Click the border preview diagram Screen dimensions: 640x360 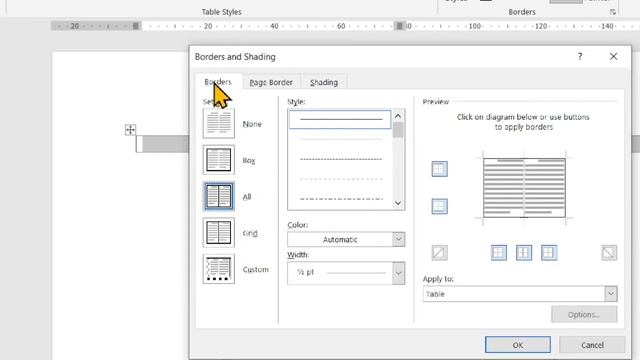coord(524,188)
